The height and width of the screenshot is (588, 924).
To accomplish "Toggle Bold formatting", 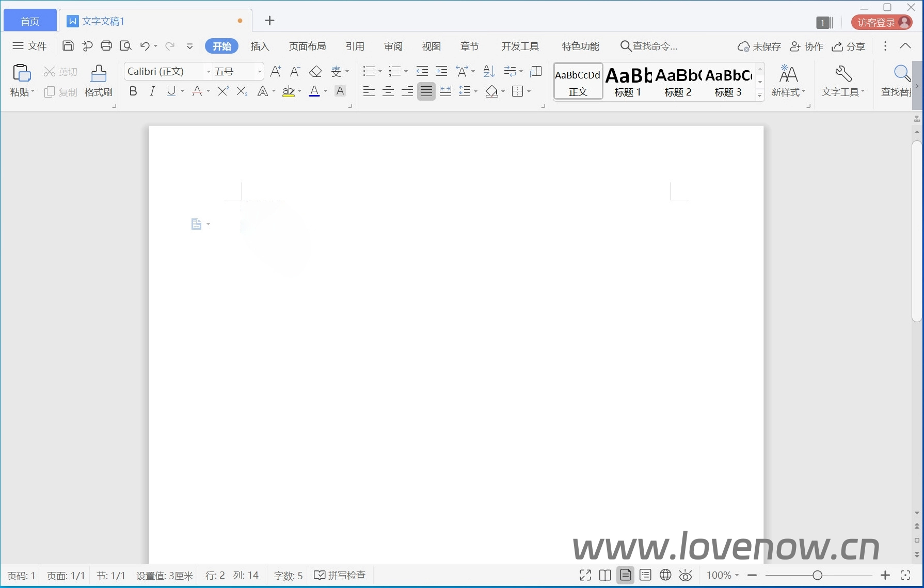I will pos(133,91).
